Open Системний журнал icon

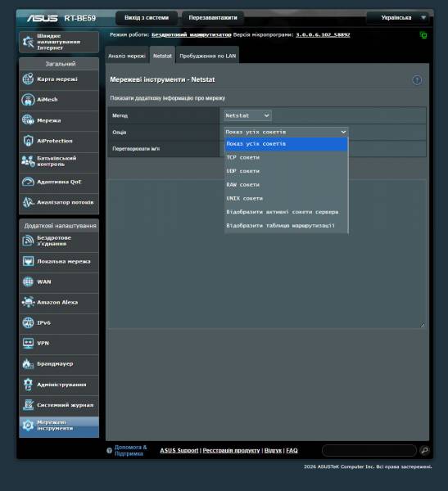click(28, 405)
